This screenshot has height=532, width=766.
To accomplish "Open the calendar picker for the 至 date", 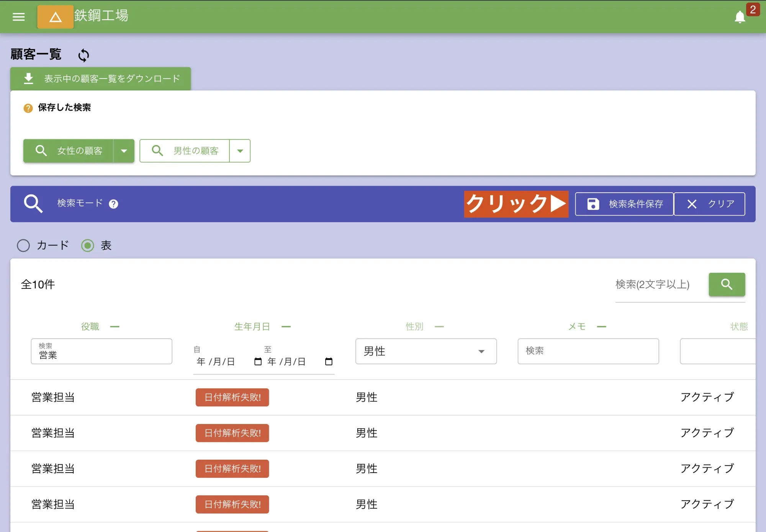I will click(x=328, y=361).
